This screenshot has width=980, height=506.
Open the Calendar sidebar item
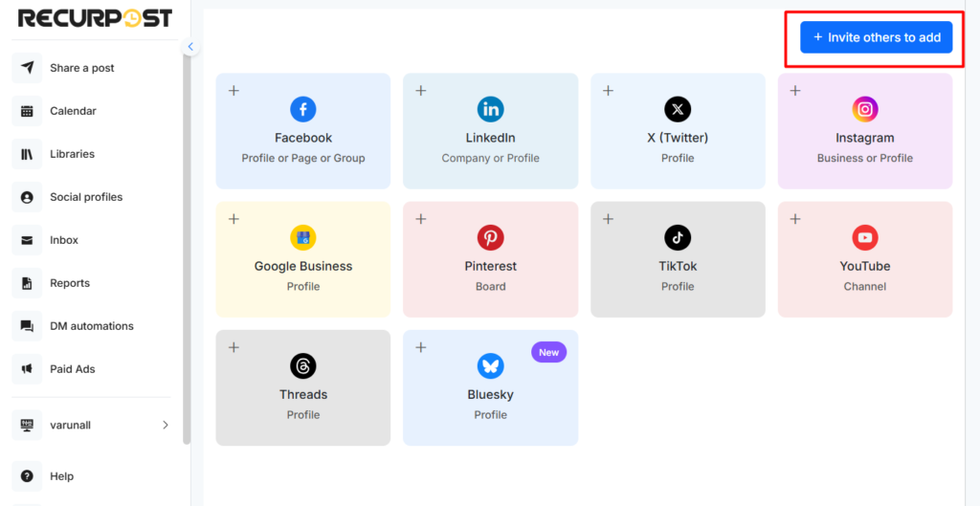pyautogui.click(x=73, y=111)
